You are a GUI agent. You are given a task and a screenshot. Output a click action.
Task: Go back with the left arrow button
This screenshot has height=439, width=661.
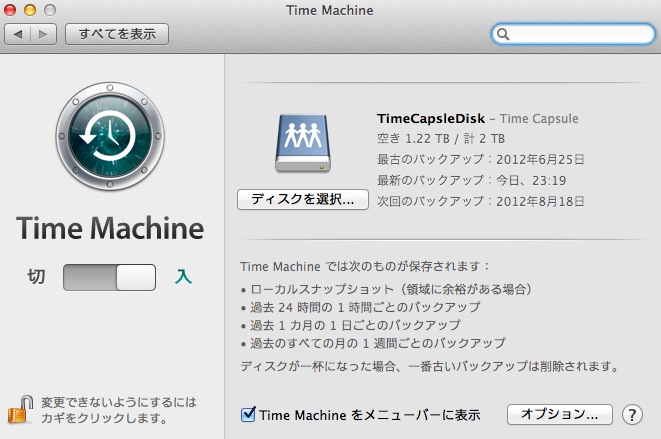tap(17, 34)
